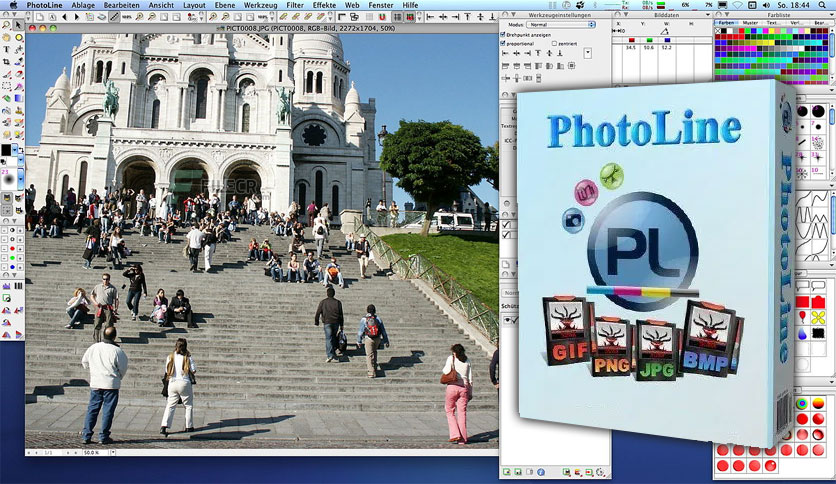Viewport: 836px width, 484px height.
Task: Choose the yellow flower shape in the right panel
Action: [x=818, y=318]
